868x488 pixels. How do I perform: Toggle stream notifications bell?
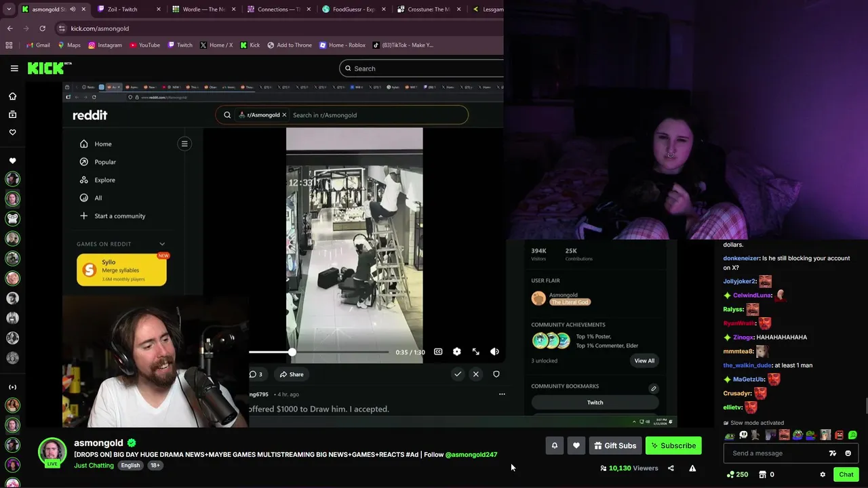[x=554, y=445]
